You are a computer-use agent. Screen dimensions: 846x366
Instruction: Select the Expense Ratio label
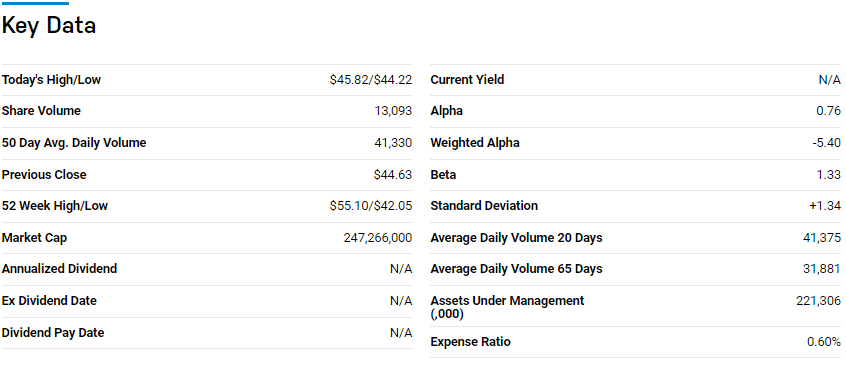point(470,342)
